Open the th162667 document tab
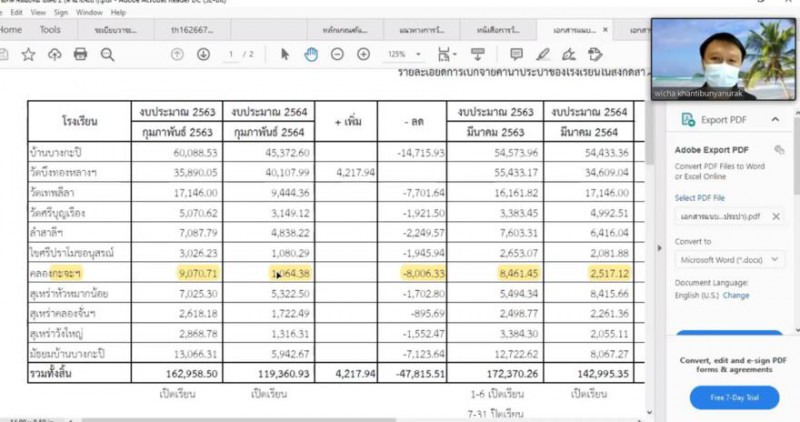The height and width of the screenshot is (422, 800). (x=192, y=30)
